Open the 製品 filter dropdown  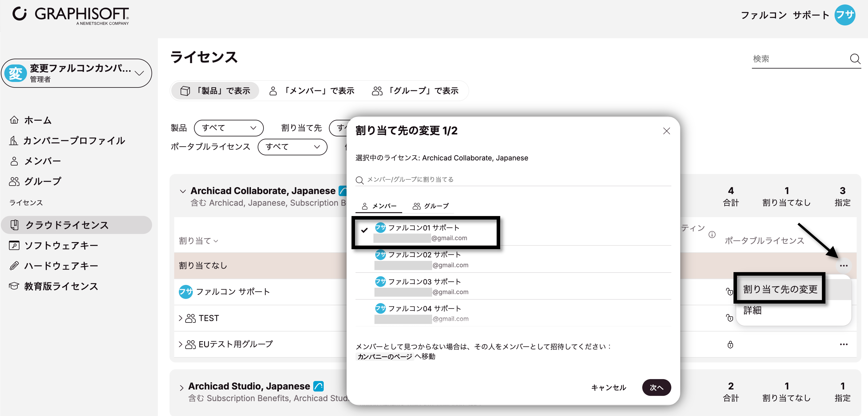229,128
